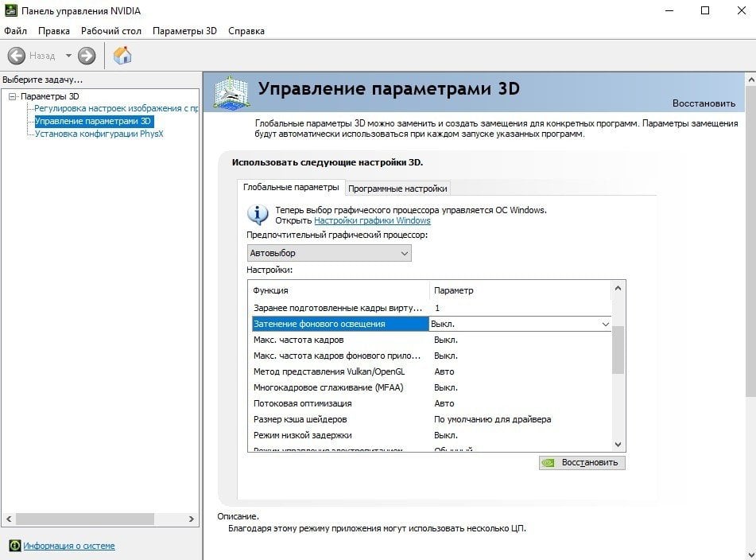Click the settings list scroll up arrow

point(618,289)
